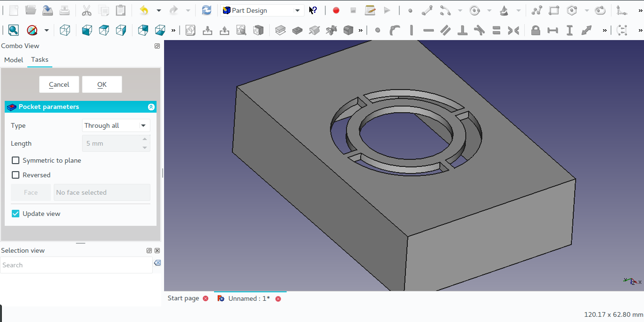Open the Start page document tab

[x=183, y=298]
